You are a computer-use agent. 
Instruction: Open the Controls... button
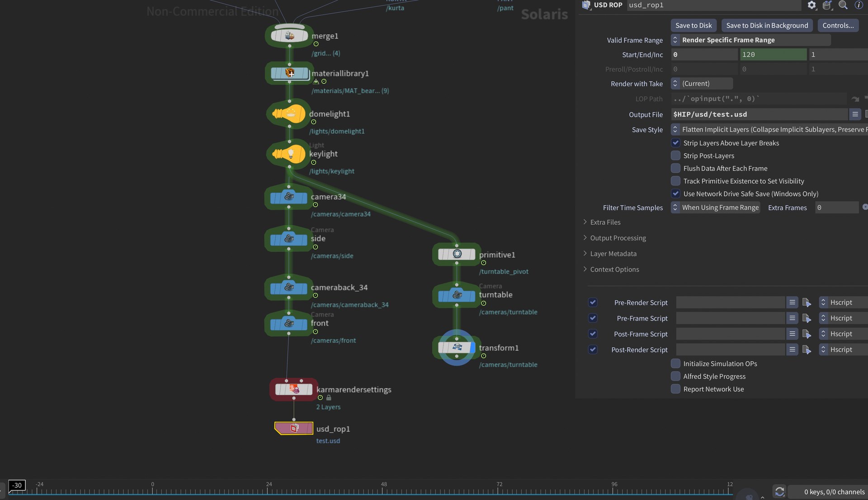coord(838,25)
